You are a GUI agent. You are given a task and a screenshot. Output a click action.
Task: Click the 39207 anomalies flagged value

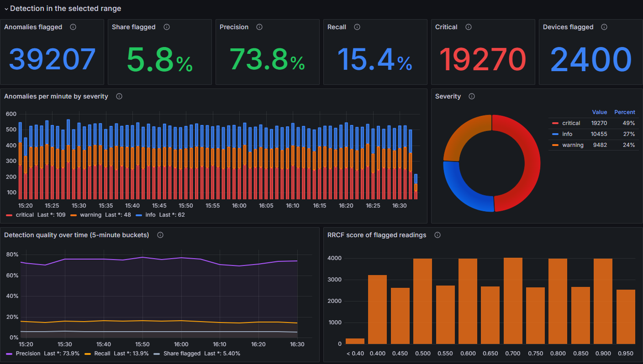pyautogui.click(x=52, y=60)
